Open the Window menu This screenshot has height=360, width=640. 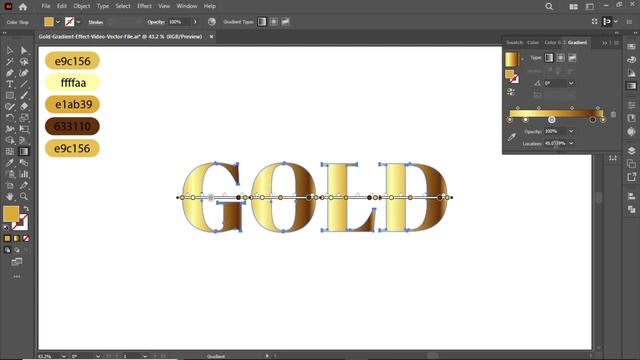[187, 6]
